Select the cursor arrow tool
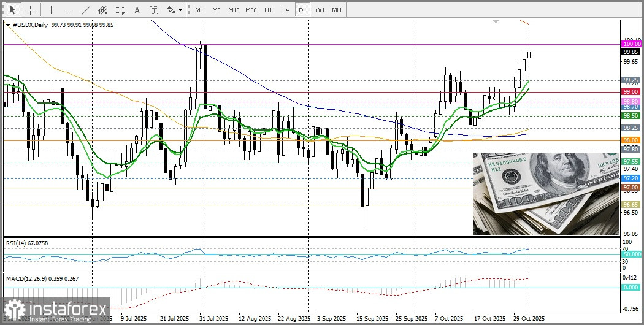 tap(13, 10)
